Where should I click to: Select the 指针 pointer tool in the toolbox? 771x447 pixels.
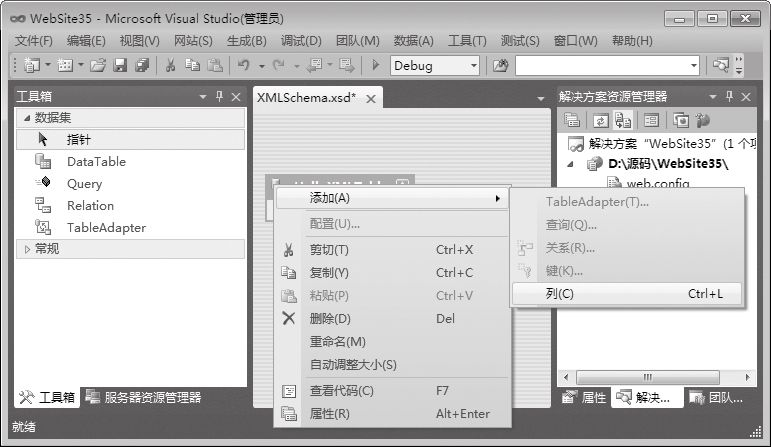pyautogui.click(x=130, y=140)
